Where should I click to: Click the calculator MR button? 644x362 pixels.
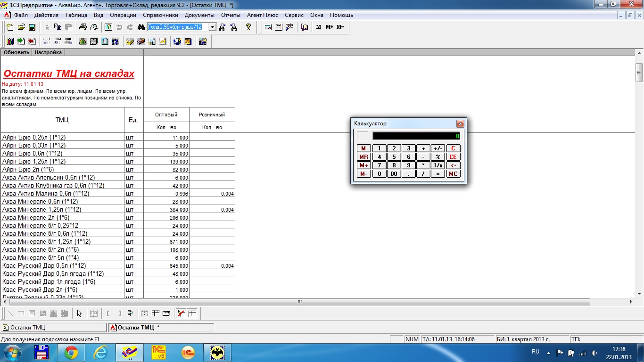(363, 157)
